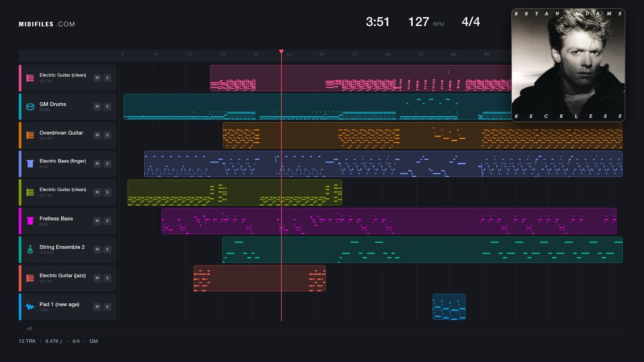Viewport: 644px width, 362px height.
Task: Click the drum icon on GM Drums track
Action: point(30,107)
